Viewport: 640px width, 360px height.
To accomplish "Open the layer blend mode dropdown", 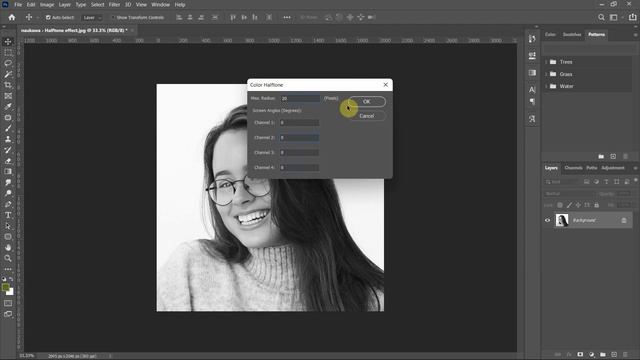I will [x=569, y=194].
